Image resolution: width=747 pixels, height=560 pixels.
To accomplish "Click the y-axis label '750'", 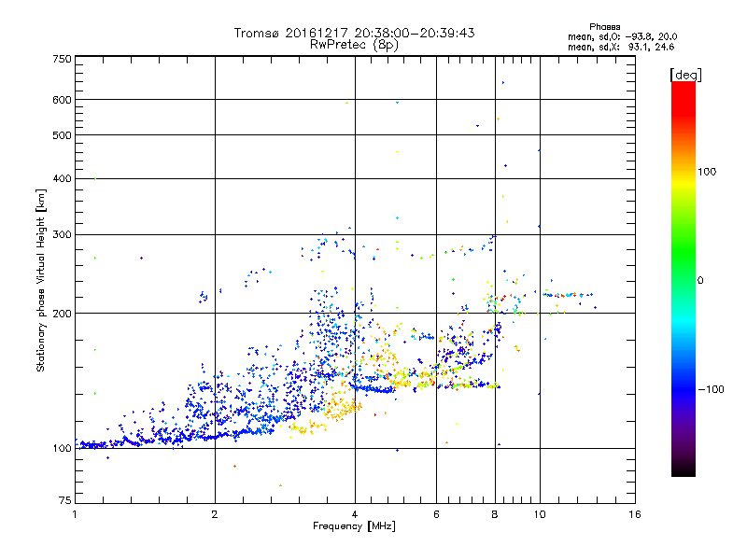I will point(63,59).
